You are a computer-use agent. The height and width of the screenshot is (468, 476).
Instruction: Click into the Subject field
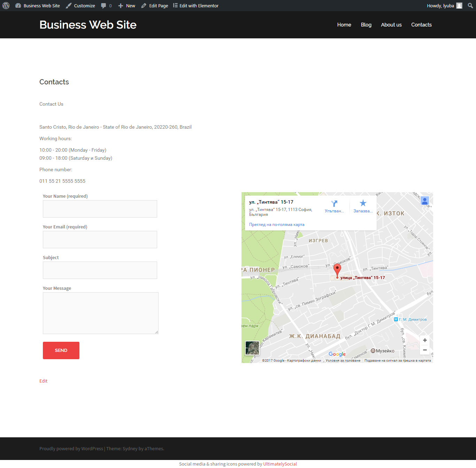pyautogui.click(x=100, y=270)
